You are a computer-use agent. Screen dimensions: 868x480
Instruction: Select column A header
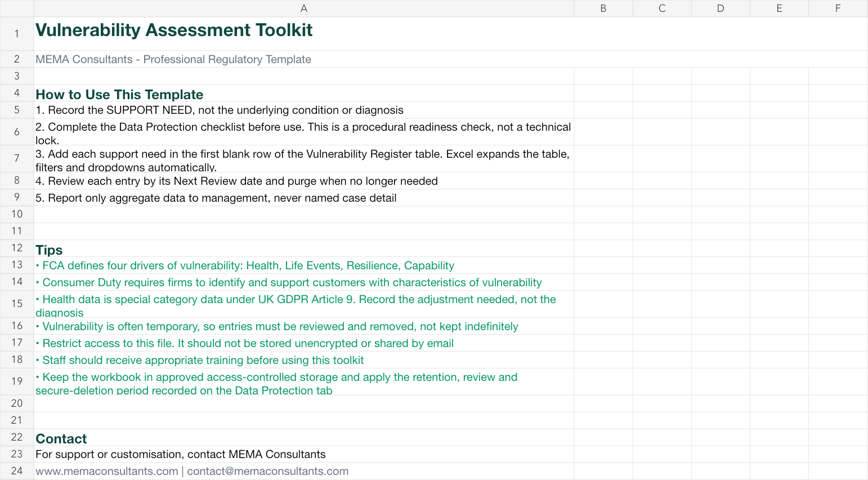coord(304,8)
